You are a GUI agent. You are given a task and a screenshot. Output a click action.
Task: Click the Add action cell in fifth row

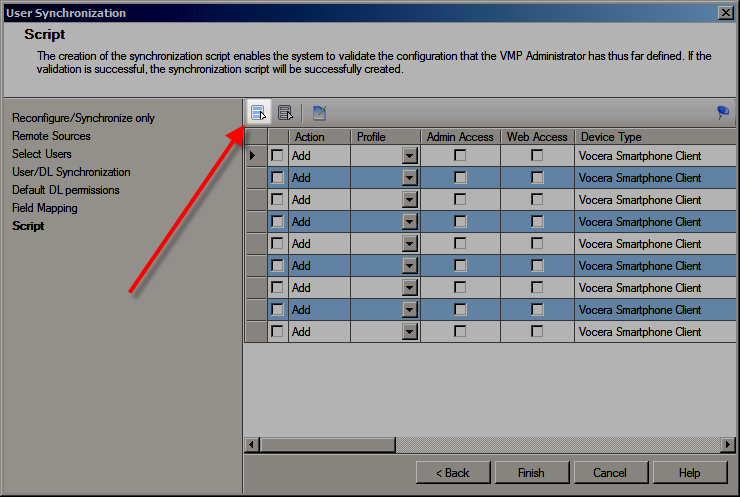pos(320,244)
